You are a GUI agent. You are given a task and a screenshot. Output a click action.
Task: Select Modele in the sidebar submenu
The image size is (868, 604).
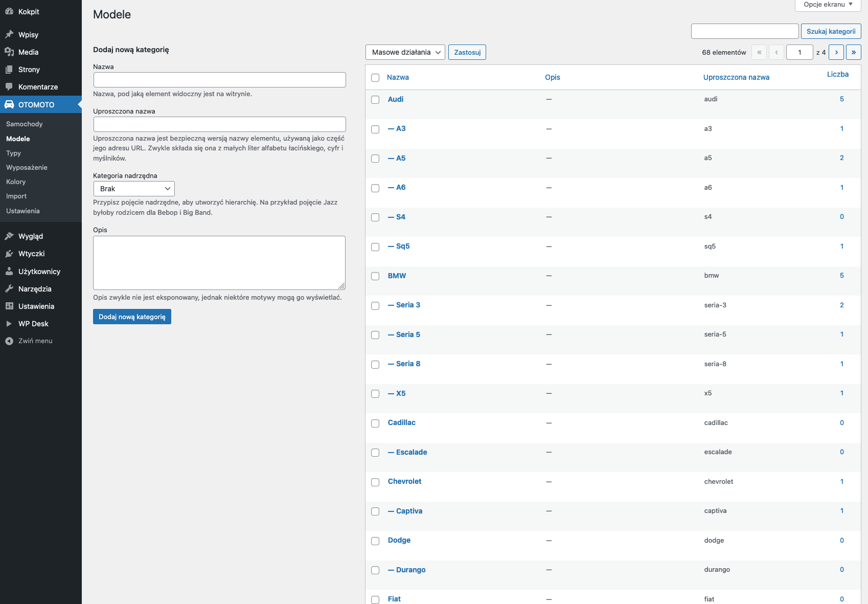tap(18, 139)
